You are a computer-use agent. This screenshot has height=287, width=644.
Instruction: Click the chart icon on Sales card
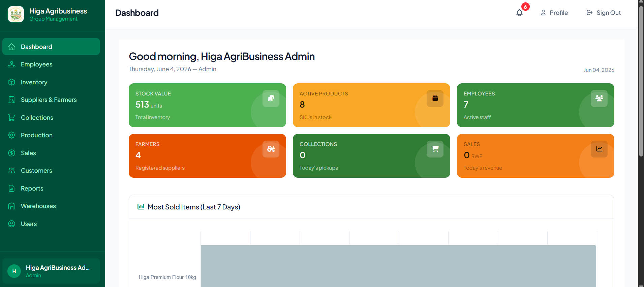tap(599, 149)
